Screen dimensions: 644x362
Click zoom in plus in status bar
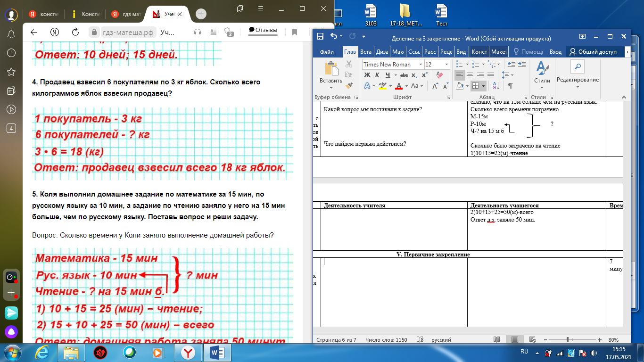599,339
